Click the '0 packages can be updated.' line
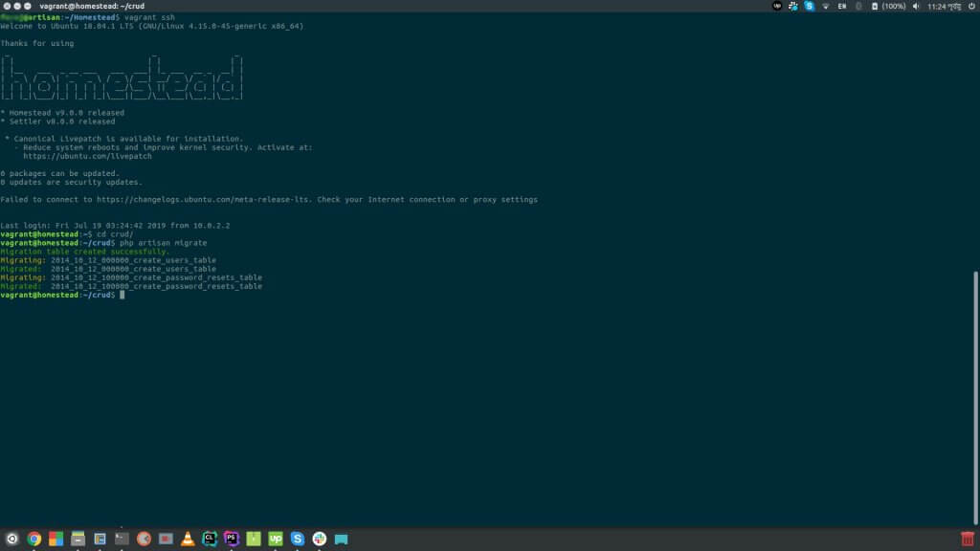The image size is (980, 551). click(60, 174)
